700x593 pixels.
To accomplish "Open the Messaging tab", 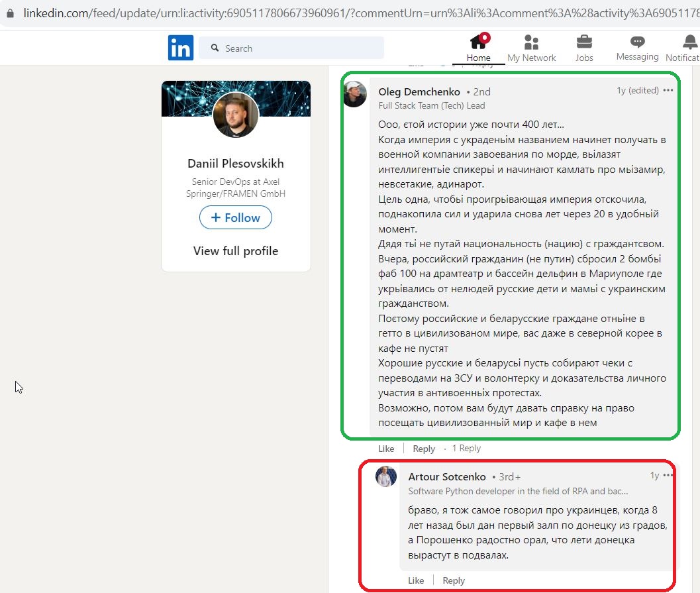I will click(x=637, y=48).
